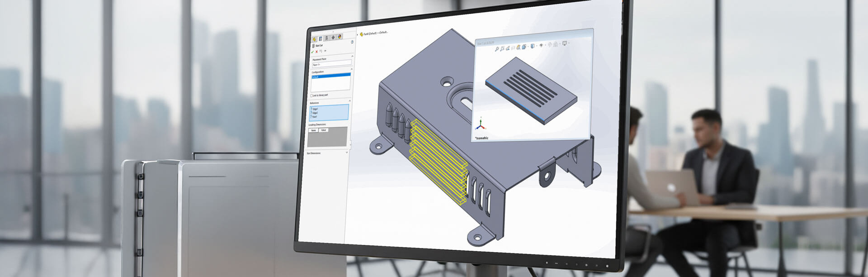Open the FeatureManager design tree tab
The width and height of the screenshot is (868, 277).
[314, 39]
